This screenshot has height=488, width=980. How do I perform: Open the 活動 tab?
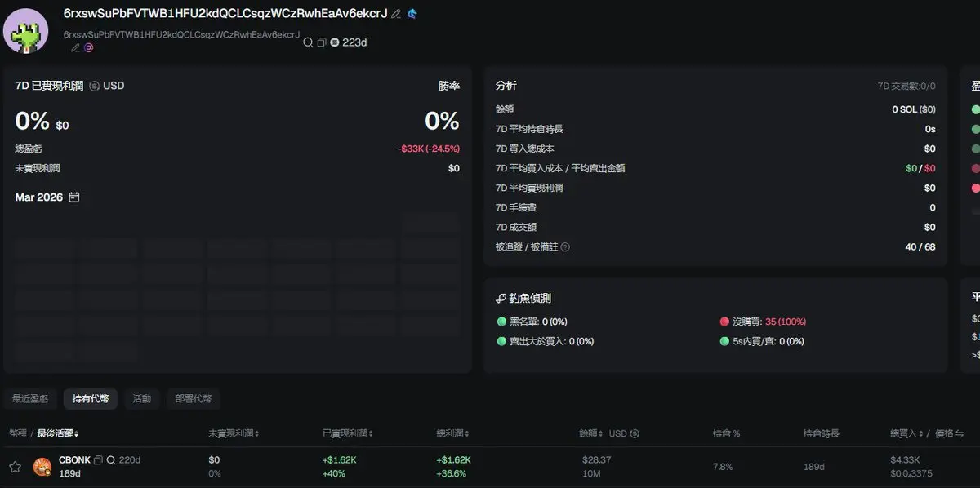click(x=142, y=399)
